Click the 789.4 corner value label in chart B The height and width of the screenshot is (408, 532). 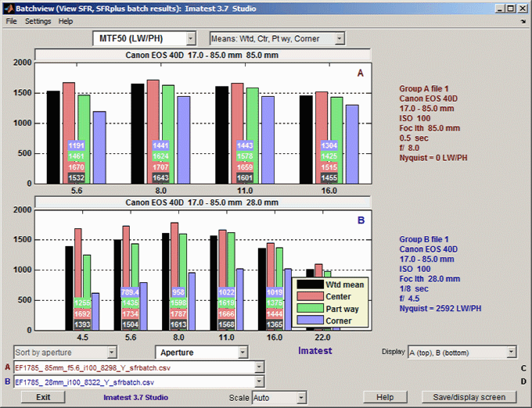tap(131, 292)
